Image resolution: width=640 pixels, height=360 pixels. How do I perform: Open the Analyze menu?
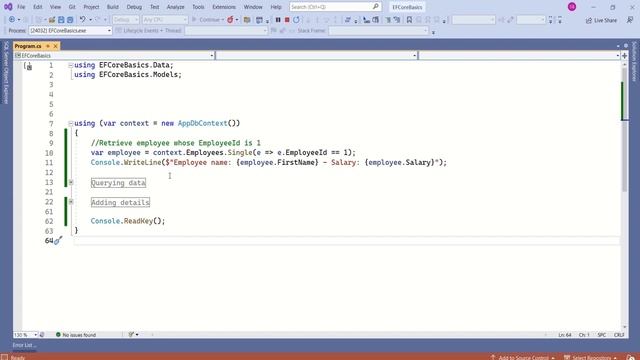click(x=176, y=7)
